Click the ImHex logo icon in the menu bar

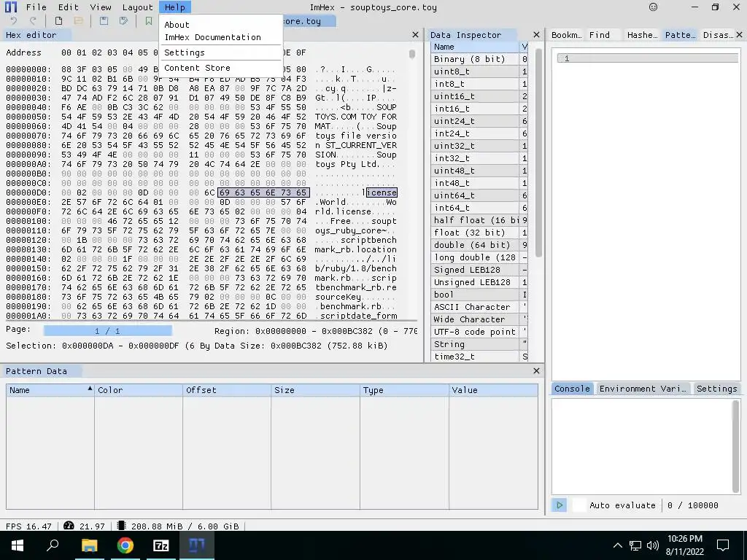[x=10, y=7]
